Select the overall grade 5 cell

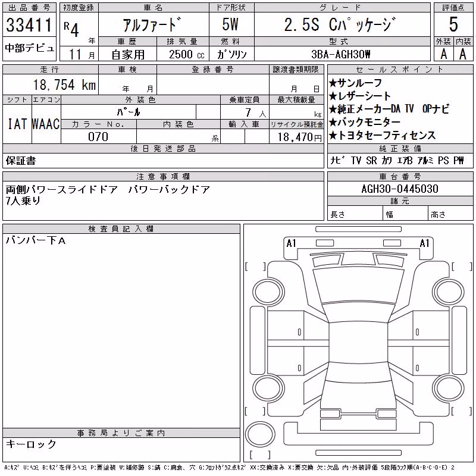coord(453,24)
